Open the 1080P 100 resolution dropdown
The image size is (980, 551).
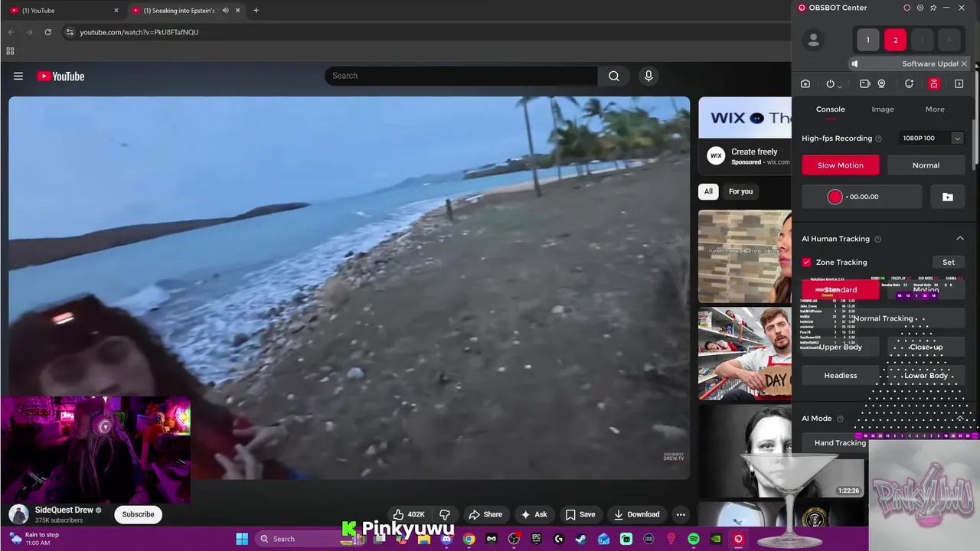[x=932, y=139]
